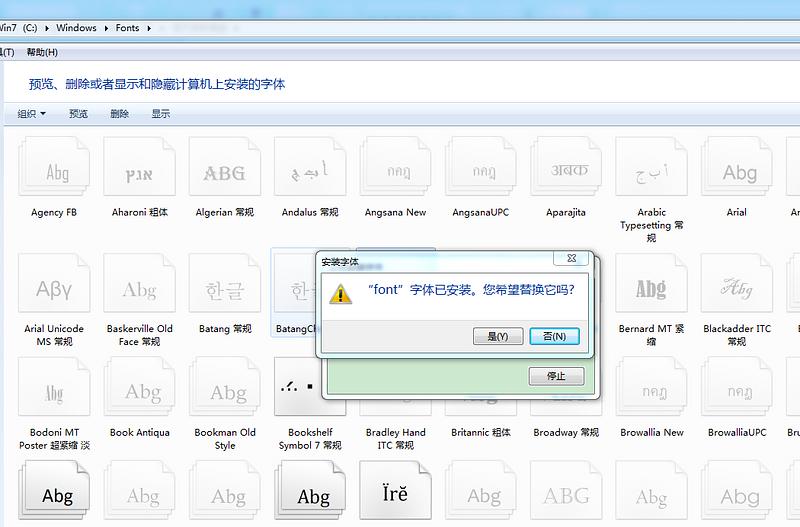
Task: Click 显示 in the toolbar
Action: click(x=161, y=114)
